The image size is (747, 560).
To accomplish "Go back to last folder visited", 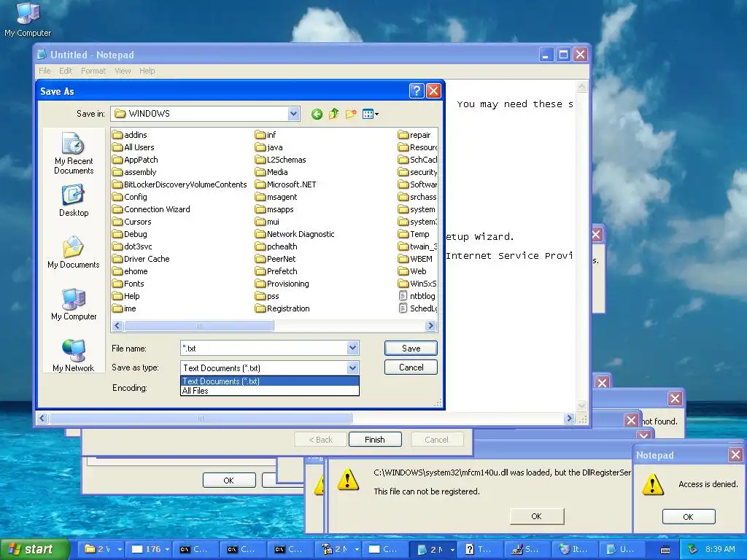I will (x=317, y=114).
